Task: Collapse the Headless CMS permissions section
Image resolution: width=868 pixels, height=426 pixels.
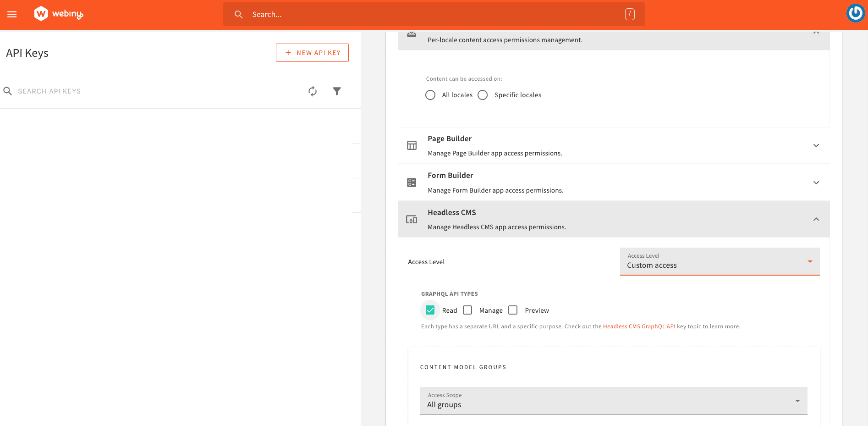Action: tap(816, 219)
